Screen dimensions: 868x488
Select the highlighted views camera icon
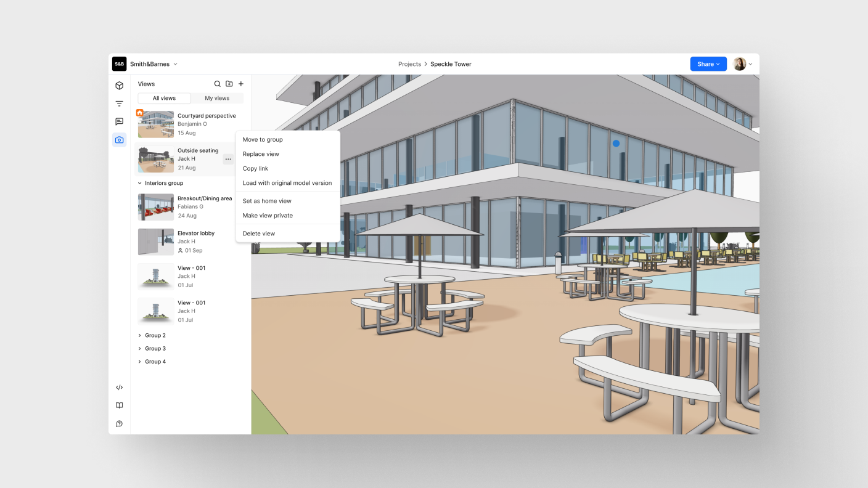119,139
